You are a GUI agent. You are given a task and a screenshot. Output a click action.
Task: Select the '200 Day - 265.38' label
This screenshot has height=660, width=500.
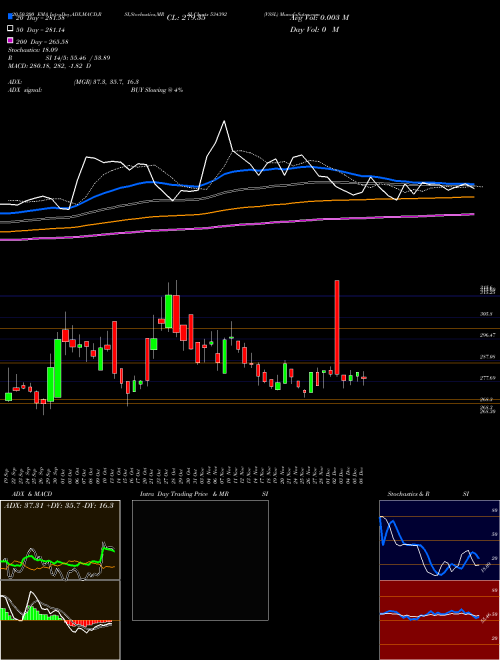click(42, 42)
